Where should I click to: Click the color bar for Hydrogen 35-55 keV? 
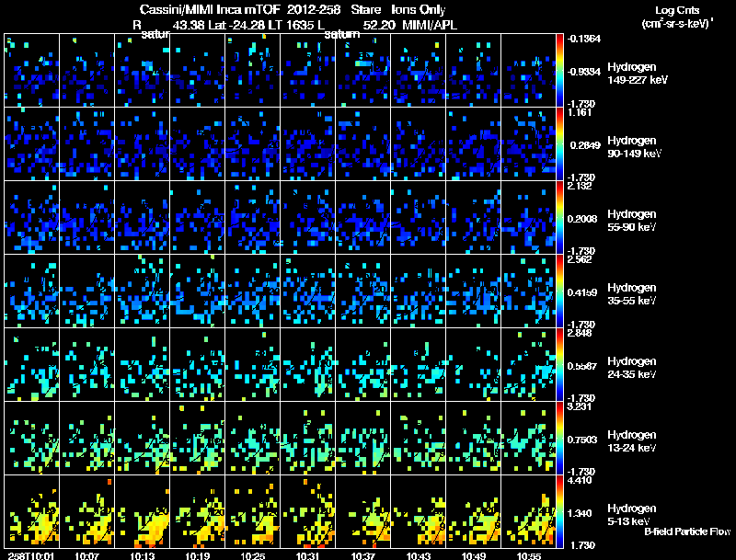tap(559, 291)
